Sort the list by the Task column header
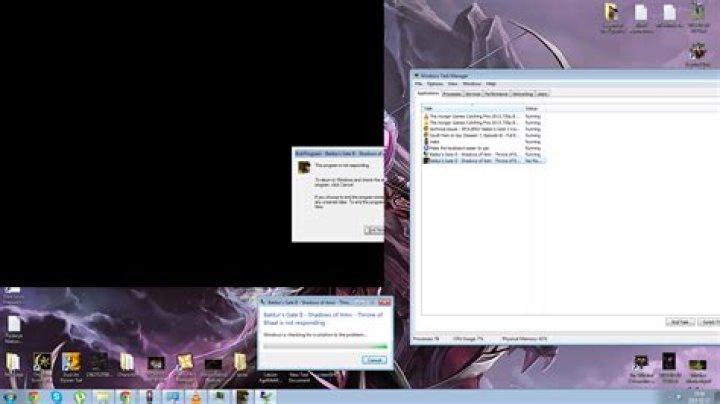The height and width of the screenshot is (404, 720). pos(473,109)
